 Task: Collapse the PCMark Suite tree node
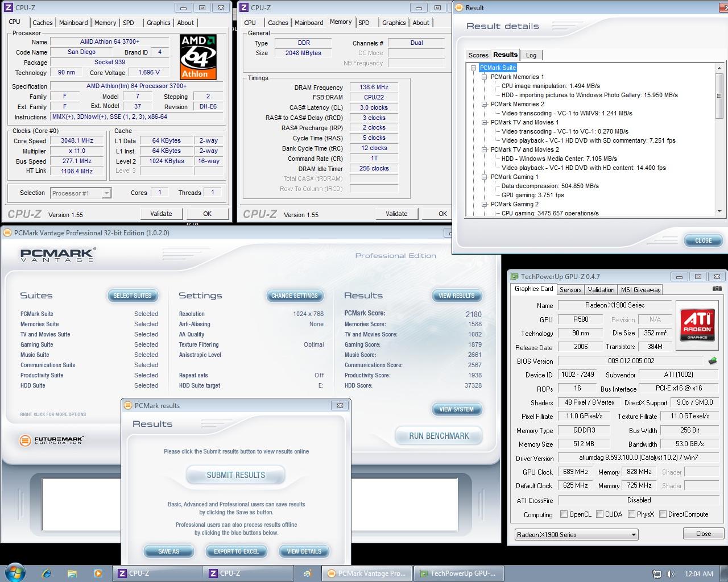pyautogui.click(x=473, y=68)
